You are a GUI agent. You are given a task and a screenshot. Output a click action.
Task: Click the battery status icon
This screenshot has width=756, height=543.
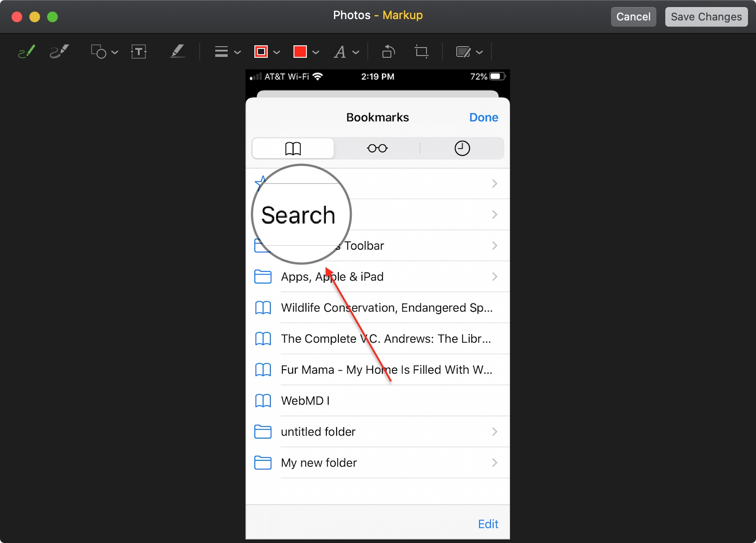click(x=498, y=76)
